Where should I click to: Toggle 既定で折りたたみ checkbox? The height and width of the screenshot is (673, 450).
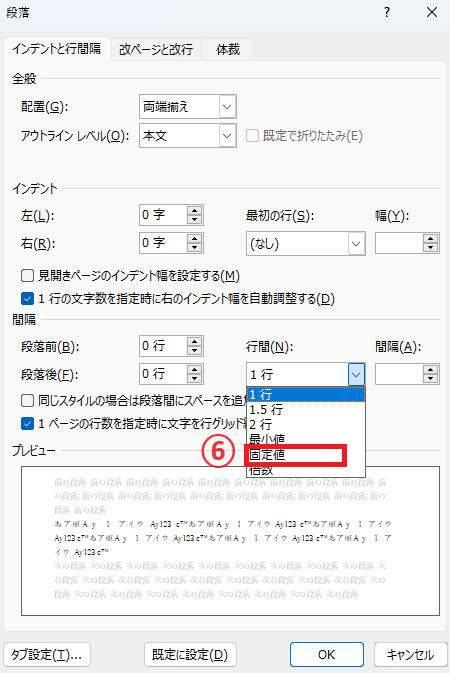pos(252,136)
